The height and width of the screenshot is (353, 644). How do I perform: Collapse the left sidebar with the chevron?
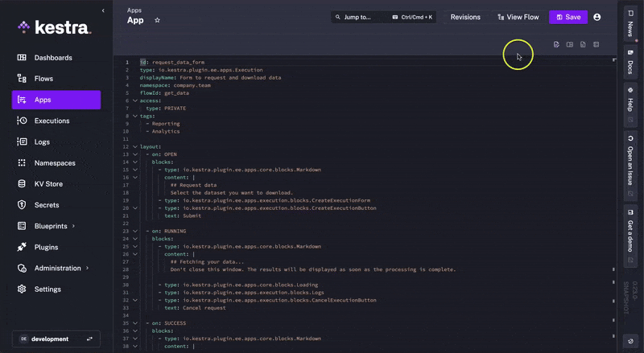pos(103,10)
